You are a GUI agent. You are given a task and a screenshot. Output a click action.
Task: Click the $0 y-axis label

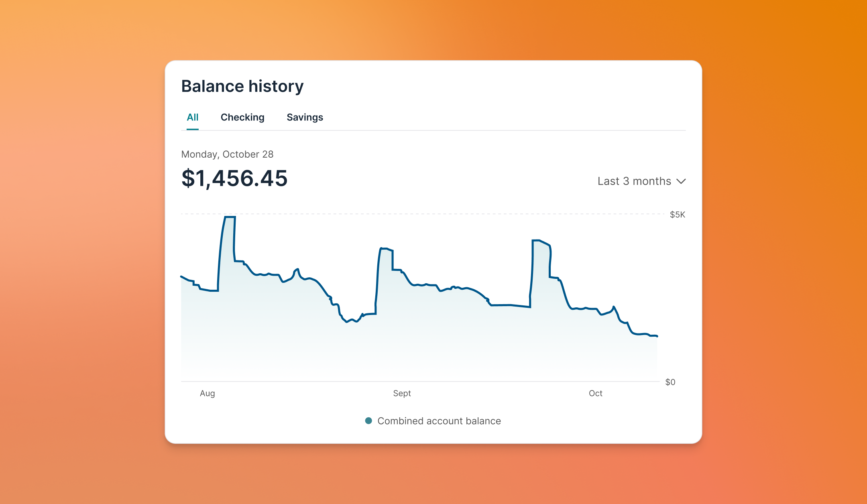pyautogui.click(x=670, y=382)
